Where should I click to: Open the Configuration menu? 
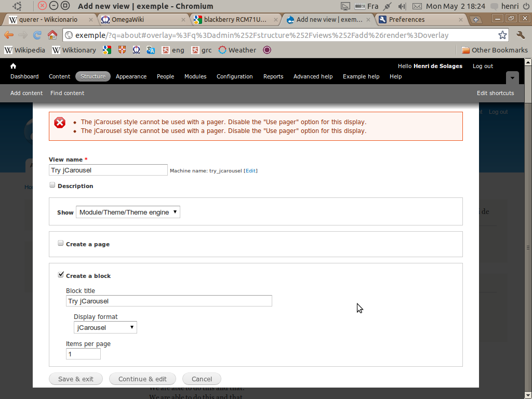pyautogui.click(x=235, y=76)
